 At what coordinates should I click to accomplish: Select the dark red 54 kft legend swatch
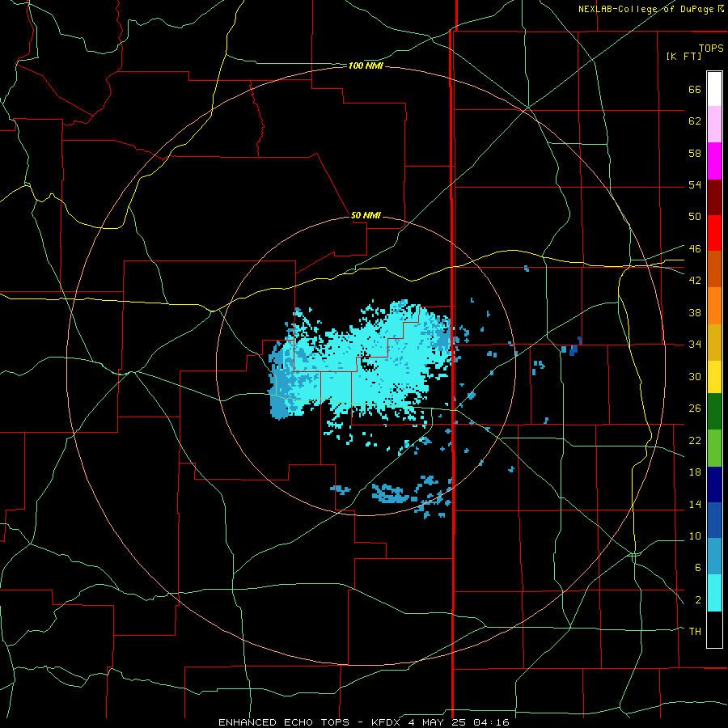tap(714, 197)
